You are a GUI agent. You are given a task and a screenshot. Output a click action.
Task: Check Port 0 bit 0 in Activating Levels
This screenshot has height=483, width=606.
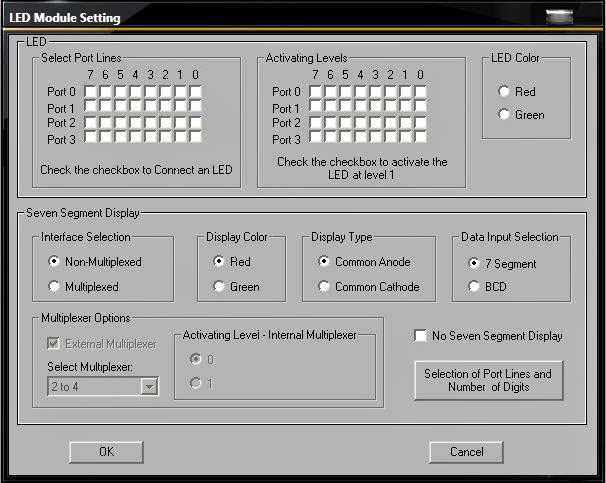(x=420, y=92)
